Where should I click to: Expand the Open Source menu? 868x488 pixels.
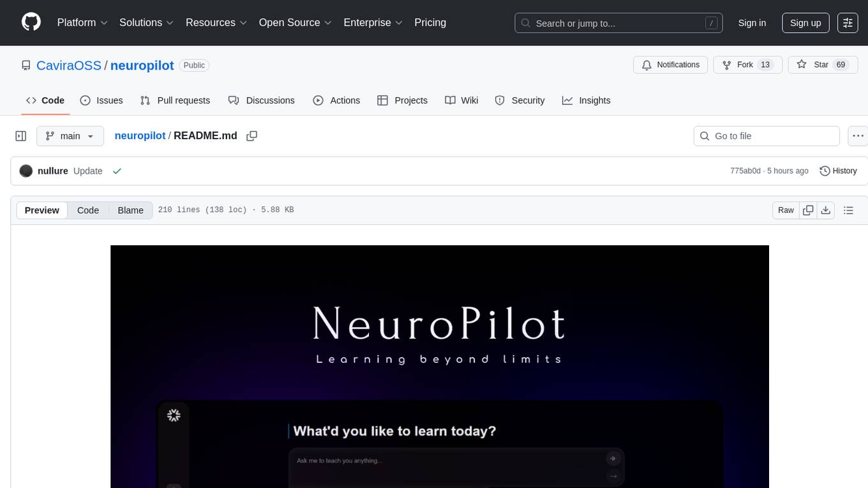[295, 22]
